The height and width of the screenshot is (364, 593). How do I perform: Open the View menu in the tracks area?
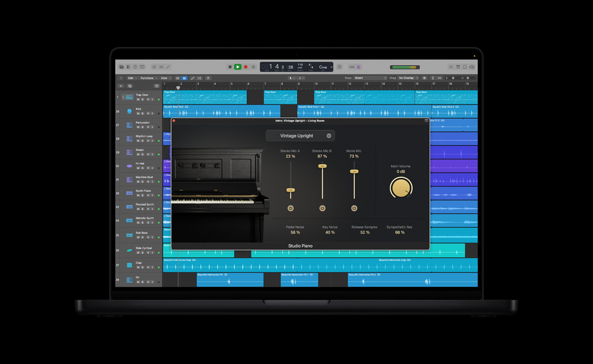click(x=164, y=78)
